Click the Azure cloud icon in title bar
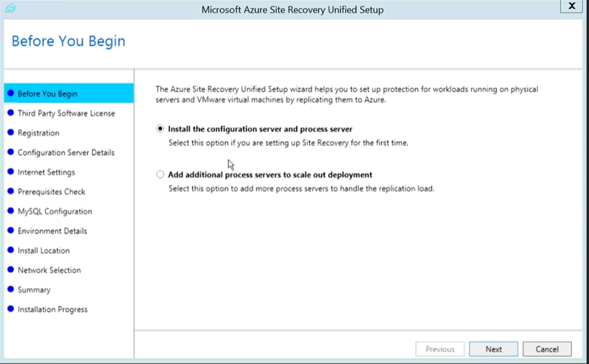The height and width of the screenshot is (364, 589). tap(10, 8)
